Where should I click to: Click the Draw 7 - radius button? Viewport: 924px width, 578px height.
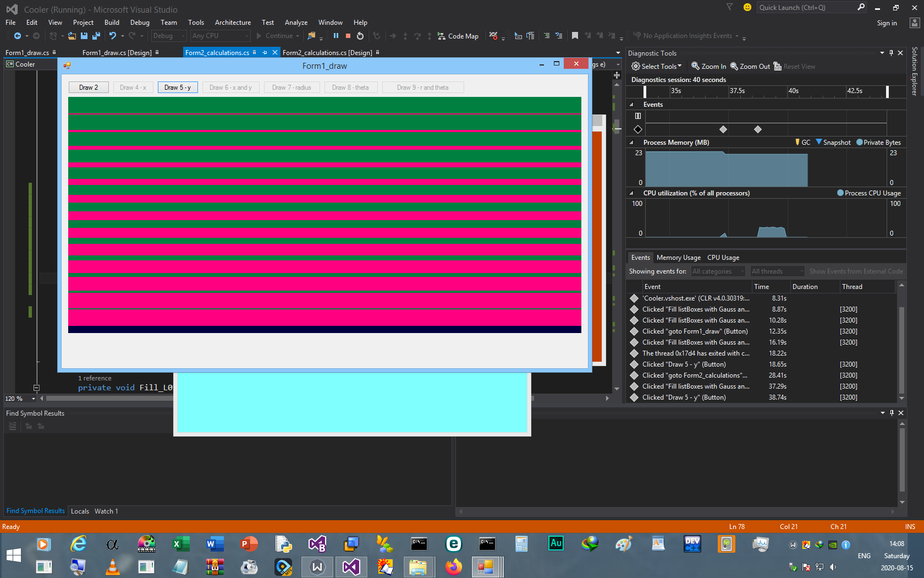[291, 88]
